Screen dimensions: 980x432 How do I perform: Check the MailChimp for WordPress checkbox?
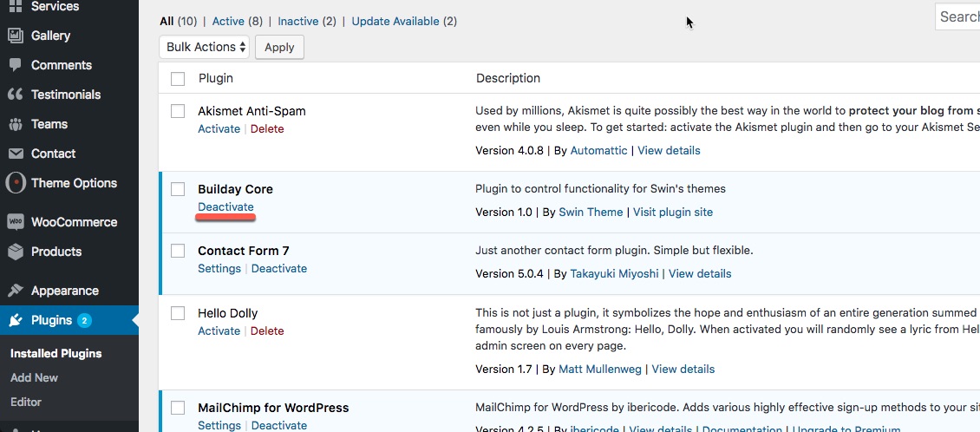178,409
